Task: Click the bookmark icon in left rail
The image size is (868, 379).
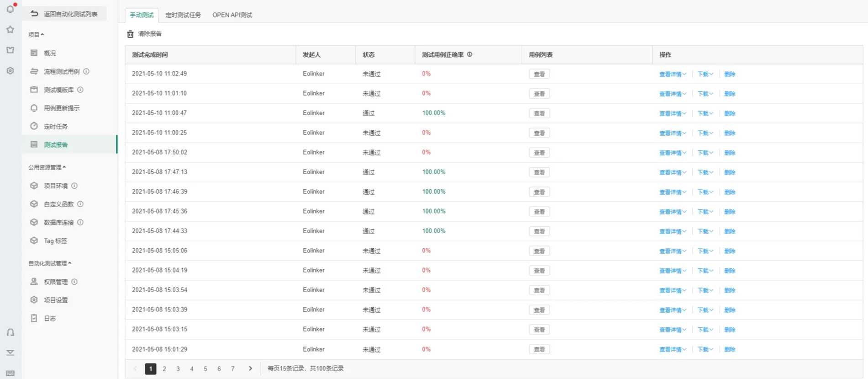Action: (10, 50)
